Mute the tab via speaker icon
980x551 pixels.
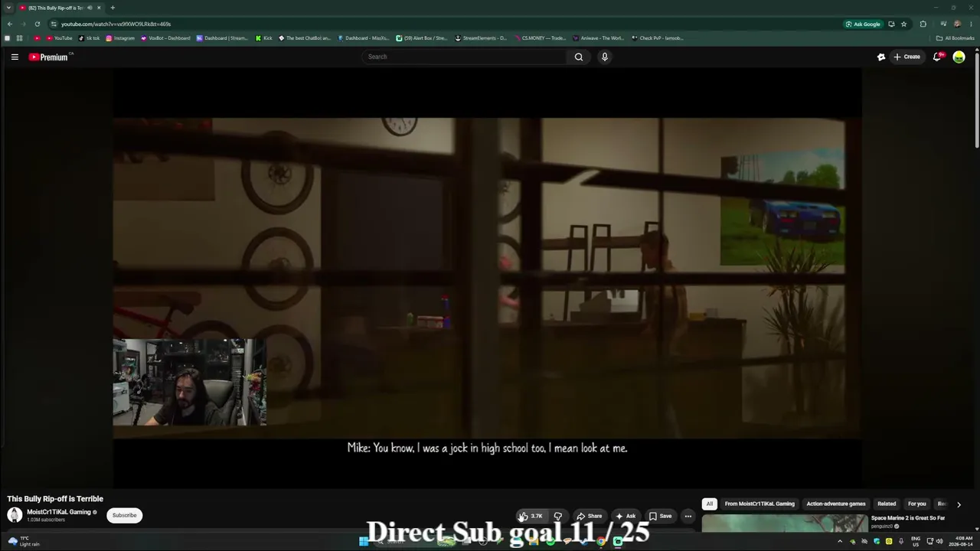click(90, 8)
